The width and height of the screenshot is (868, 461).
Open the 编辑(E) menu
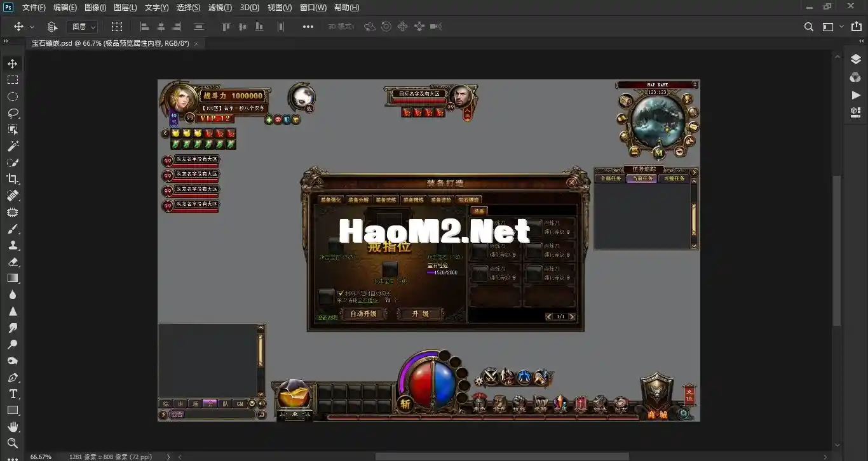[x=65, y=8]
